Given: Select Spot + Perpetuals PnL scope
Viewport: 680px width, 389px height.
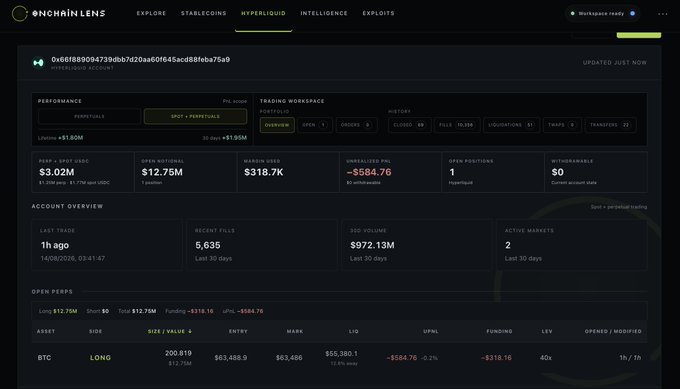Looking at the screenshot, I should click(x=195, y=116).
